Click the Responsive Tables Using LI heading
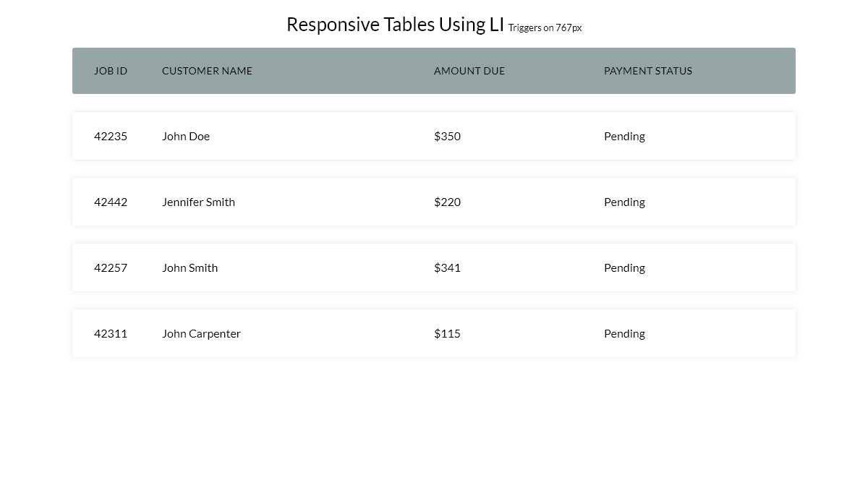 tap(395, 25)
